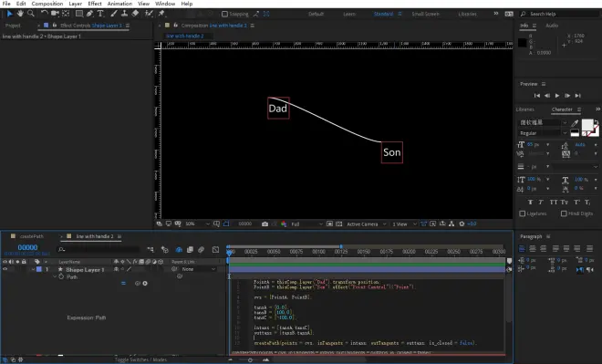Jump to first frame in Preview
Image resolution: width=602 pixels, height=364 pixels.
pyautogui.click(x=537, y=95)
